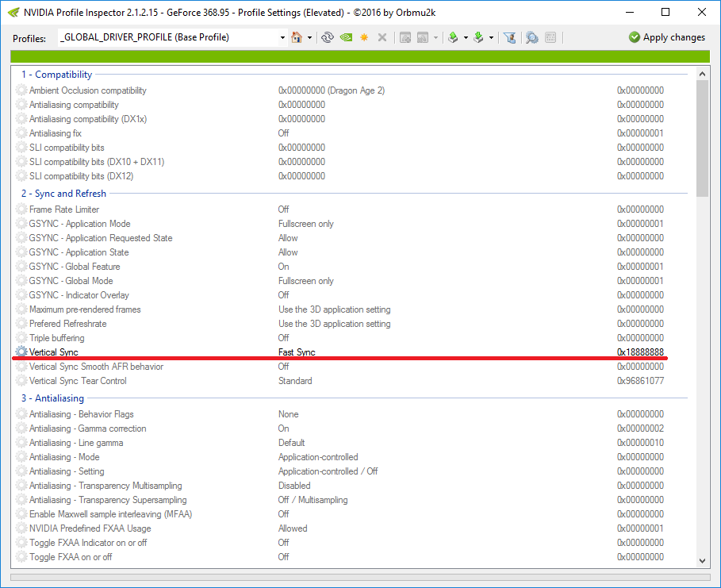Click the grey X delete profile icon
Viewport: 721px width, 588px height.
click(382, 37)
